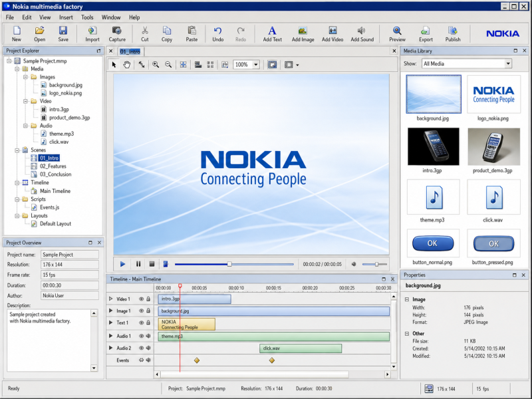The image size is (532, 399).
Task: Select the click.wav clip on Audio 2
Action: (x=301, y=348)
